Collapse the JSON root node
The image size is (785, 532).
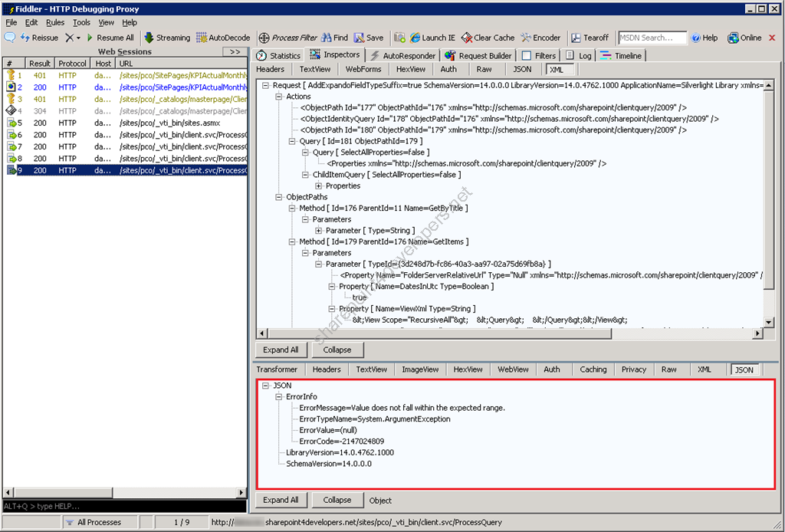(266, 386)
